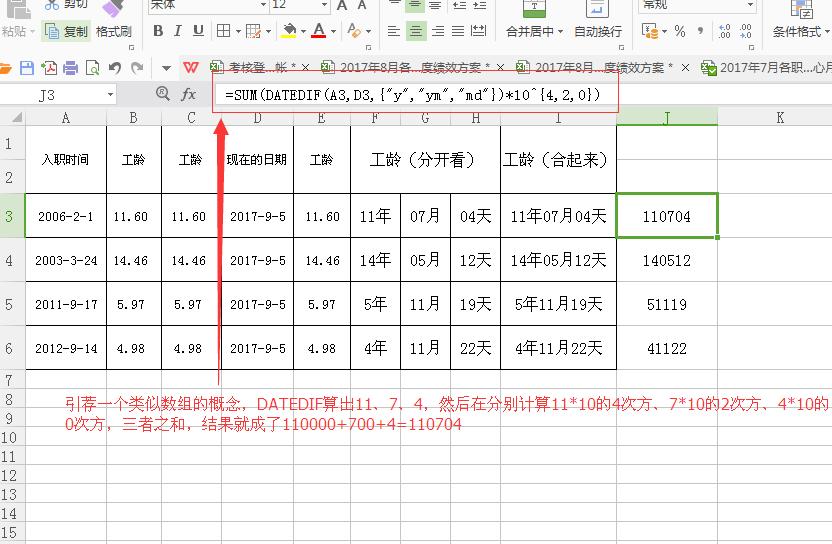Image resolution: width=832 pixels, height=544 pixels.
Task: Undo the last action
Action: [115, 68]
